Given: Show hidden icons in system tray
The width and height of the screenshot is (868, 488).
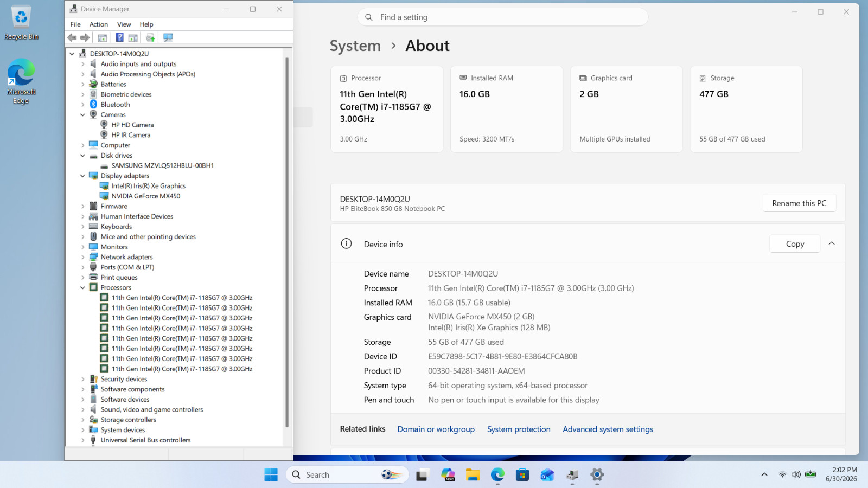Looking at the screenshot, I should pos(764,474).
